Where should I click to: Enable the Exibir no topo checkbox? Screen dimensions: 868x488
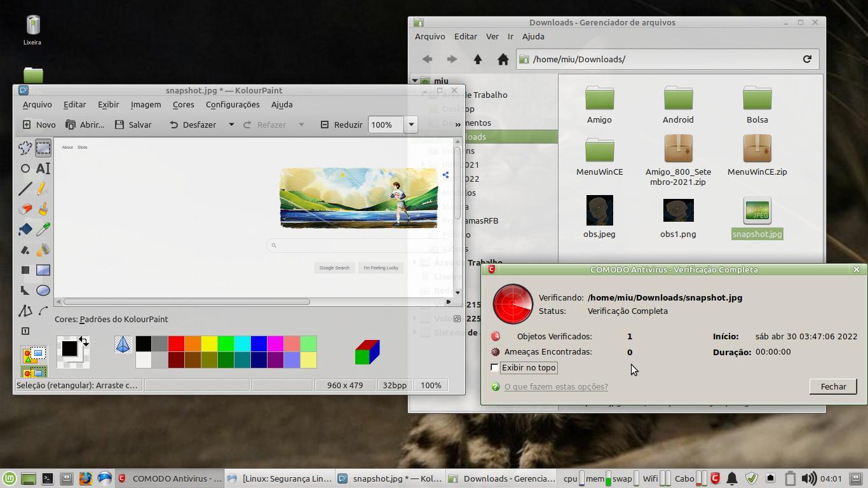(x=494, y=367)
